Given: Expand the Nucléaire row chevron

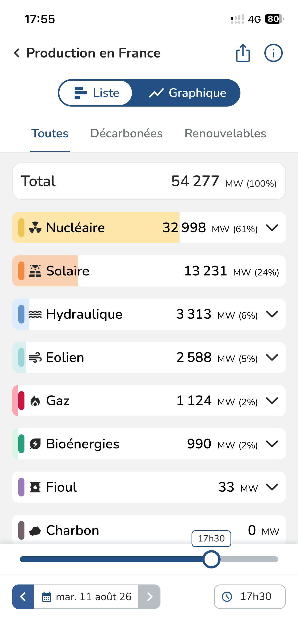Looking at the screenshot, I should [272, 227].
